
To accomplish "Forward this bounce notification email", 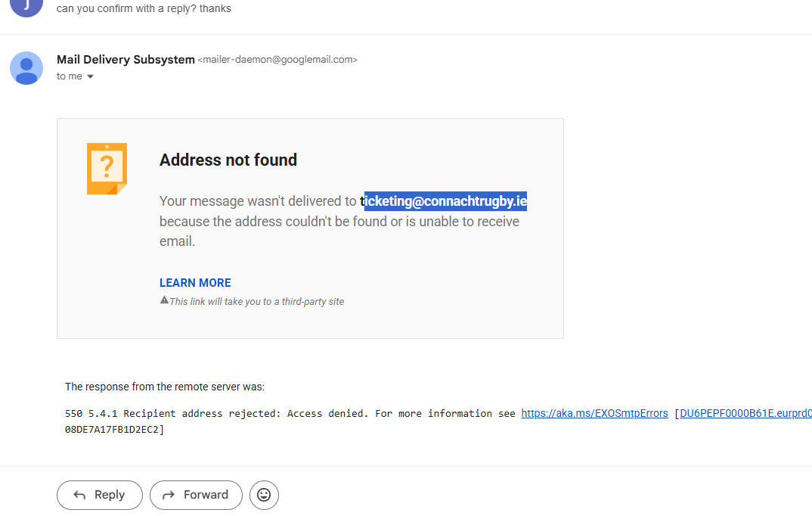I will (196, 496).
